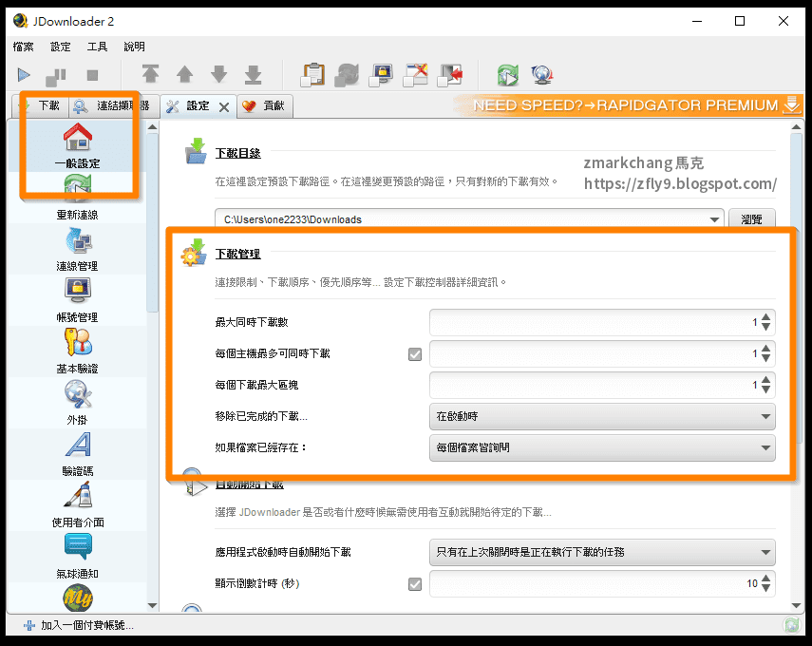The height and width of the screenshot is (646, 812).
Task: Open 外掛 plugins settings in sidebar
Action: [x=78, y=403]
